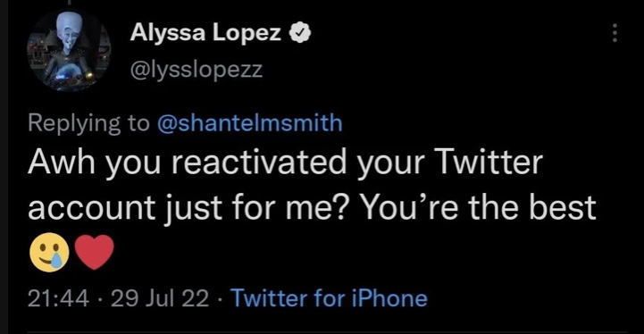Screen dimensions: 644x334
Task: Click the Twitter for iPhone source link
Action: click(329, 298)
